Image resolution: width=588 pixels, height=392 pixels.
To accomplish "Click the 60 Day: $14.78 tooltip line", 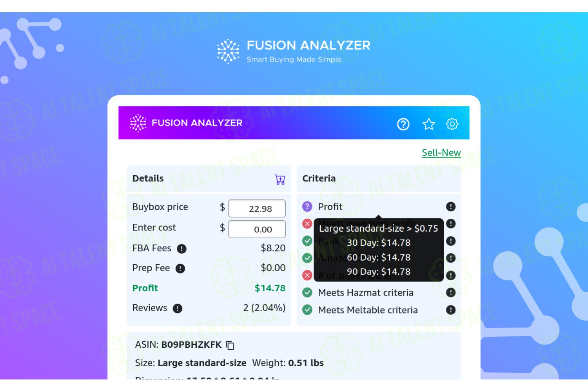I will [x=379, y=258].
